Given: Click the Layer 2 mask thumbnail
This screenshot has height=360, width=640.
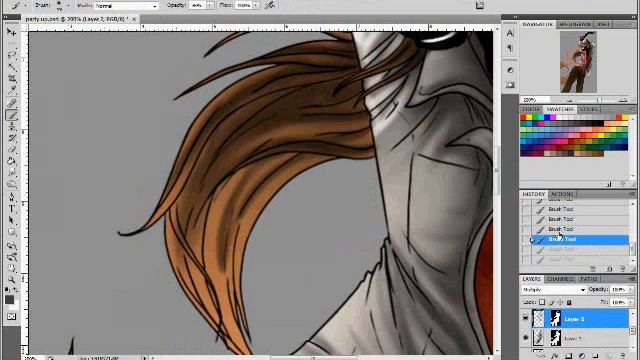Looking at the screenshot, I should click(x=555, y=318).
